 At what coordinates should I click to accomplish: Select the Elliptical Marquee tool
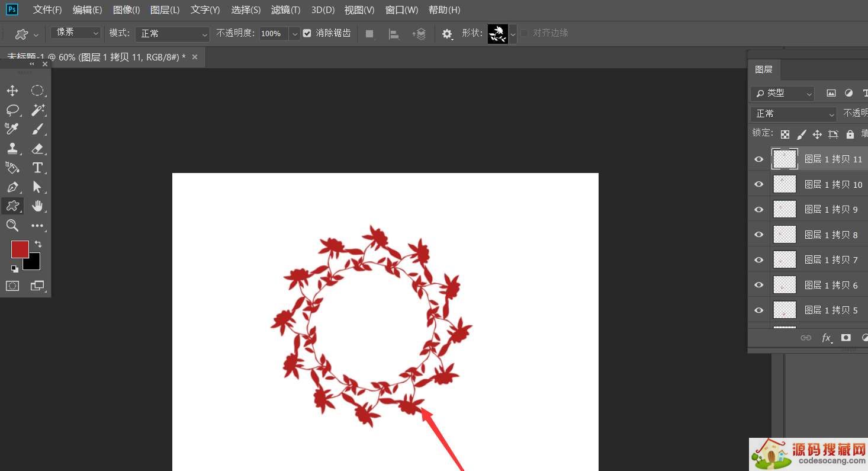click(37, 91)
